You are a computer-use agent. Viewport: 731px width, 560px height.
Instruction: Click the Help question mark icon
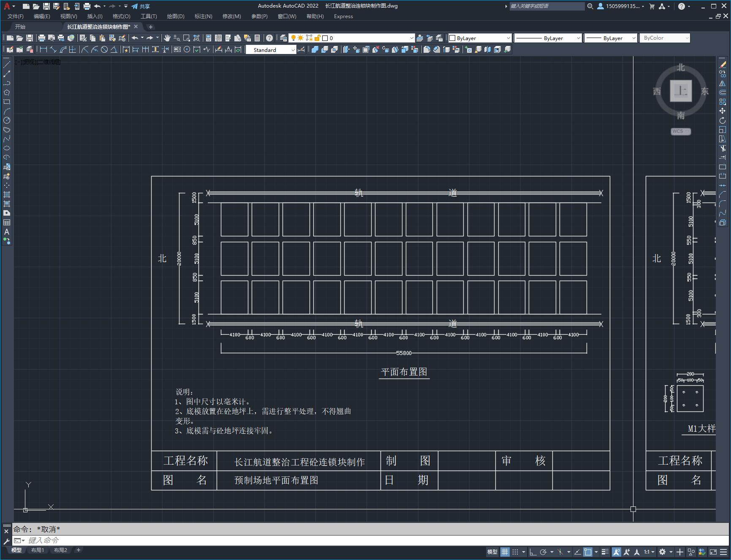point(269,38)
